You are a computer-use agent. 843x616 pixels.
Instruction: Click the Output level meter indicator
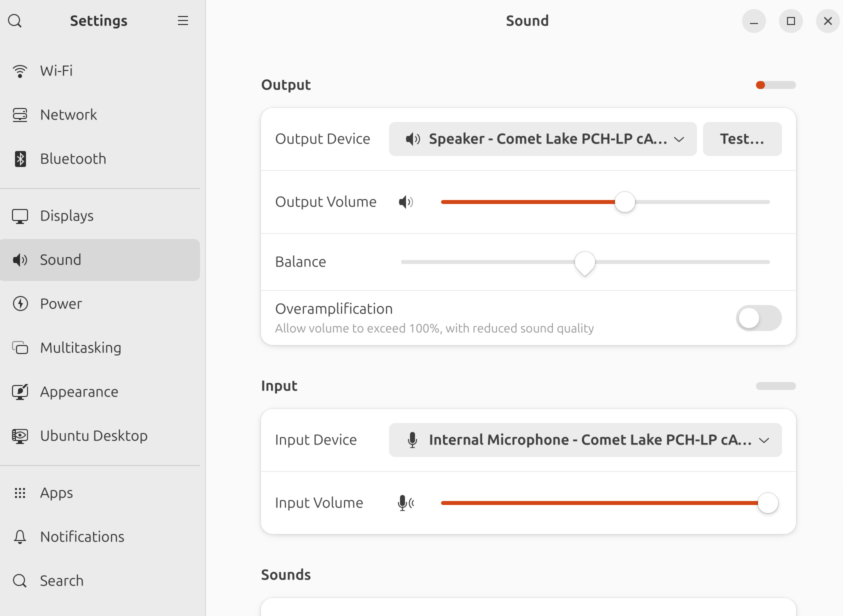[775, 85]
